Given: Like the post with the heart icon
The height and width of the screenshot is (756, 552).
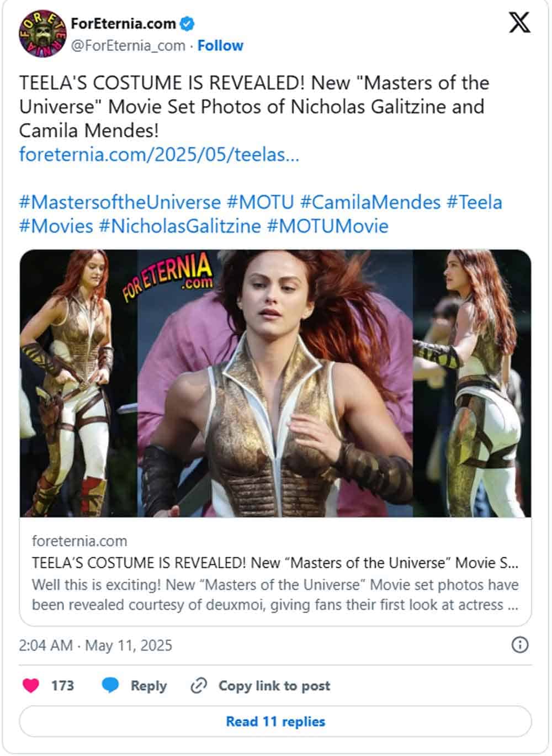Looking at the screenshot, I should pos(31,685).
